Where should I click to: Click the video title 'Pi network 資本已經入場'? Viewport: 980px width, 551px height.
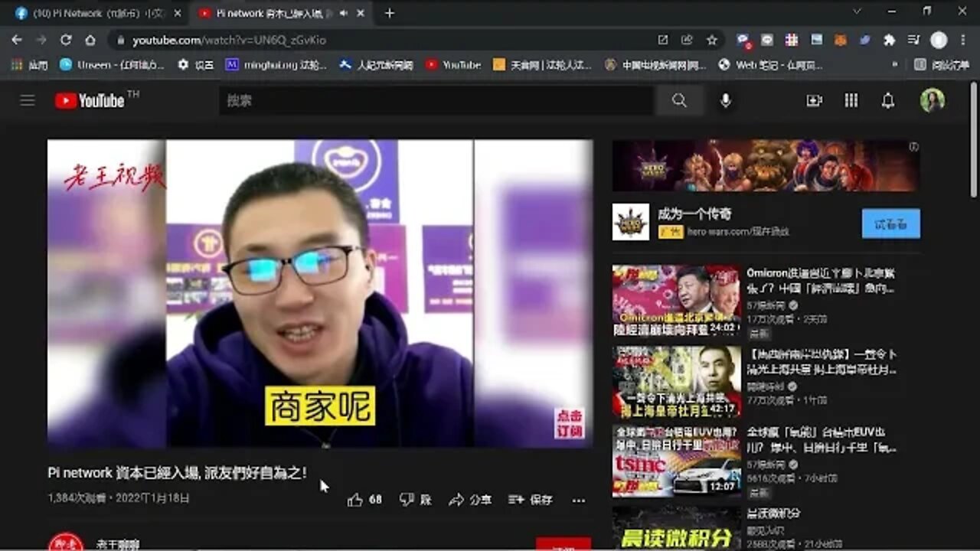[x=177, y=473]
